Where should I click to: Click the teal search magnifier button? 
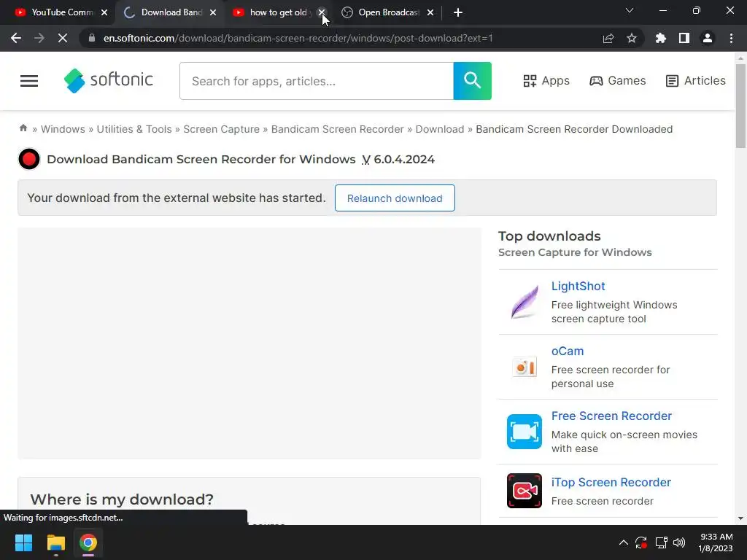472,81
